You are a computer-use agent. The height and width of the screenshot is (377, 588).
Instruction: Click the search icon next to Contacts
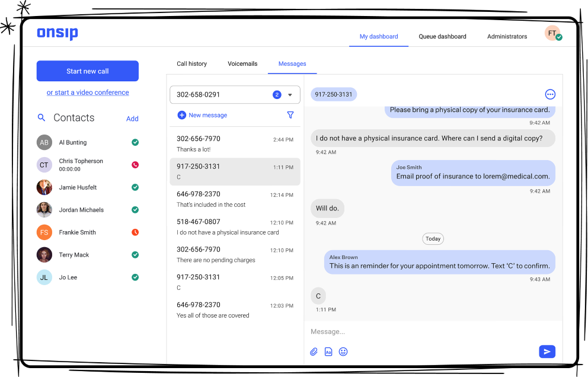coord(41,117)
